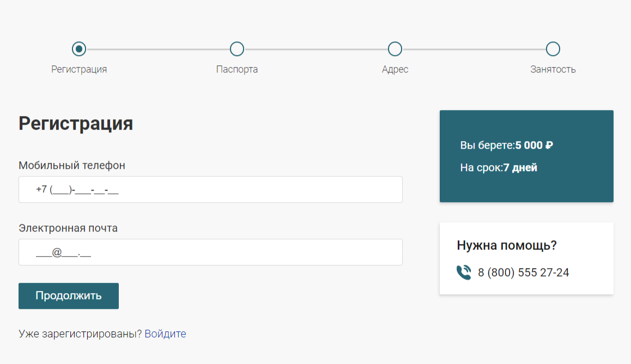Select the Адрес step circle

point(395,49)
